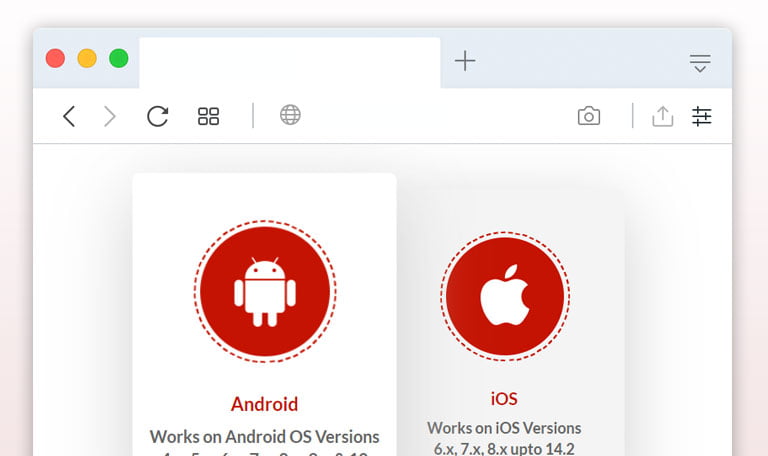Select the Android heading
Screen dimensions: 768x456
pyautogui.click(x=264, y=404)
